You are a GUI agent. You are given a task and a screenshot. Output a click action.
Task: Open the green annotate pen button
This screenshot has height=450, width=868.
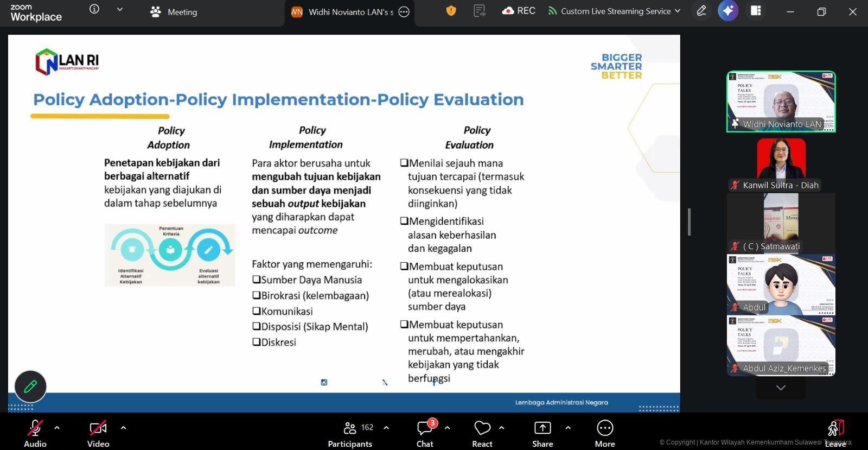tap(30, 386)
